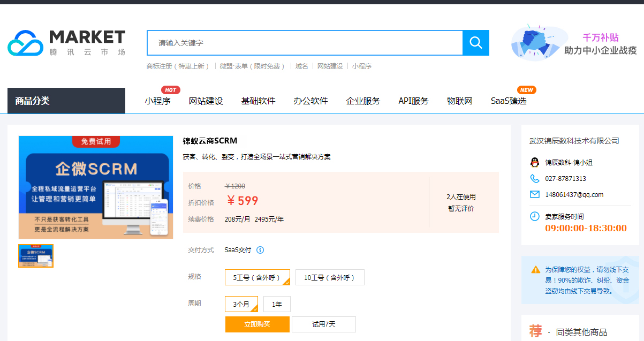Open the 商标注册（特惠上新）link

point(178,66)
